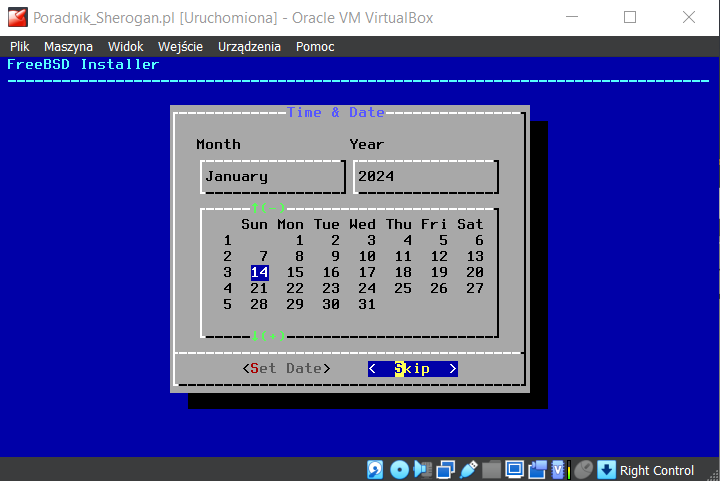Select the 2024 year field
This screenshot has width=720, height=481.
coord(425,177)
